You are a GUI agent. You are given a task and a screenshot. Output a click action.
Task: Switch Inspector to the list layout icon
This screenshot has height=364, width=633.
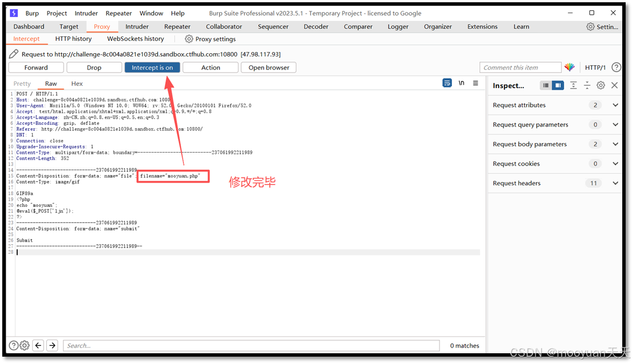[x=546, y=85]
